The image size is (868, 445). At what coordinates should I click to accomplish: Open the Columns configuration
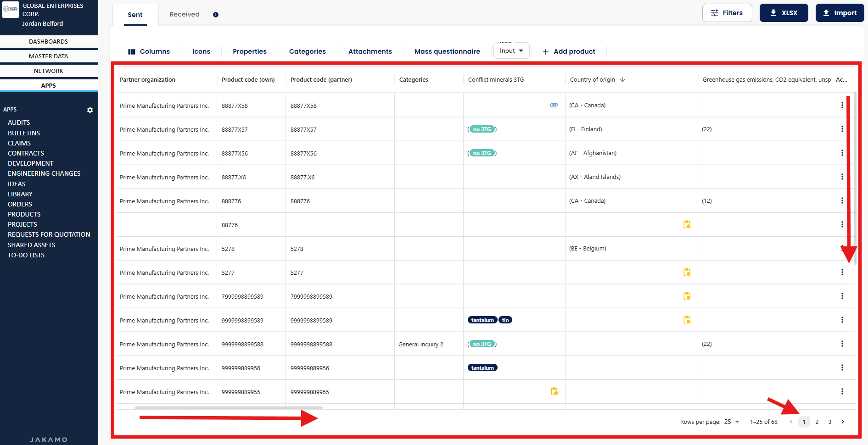pyautogui.click(x=149, y=51)
